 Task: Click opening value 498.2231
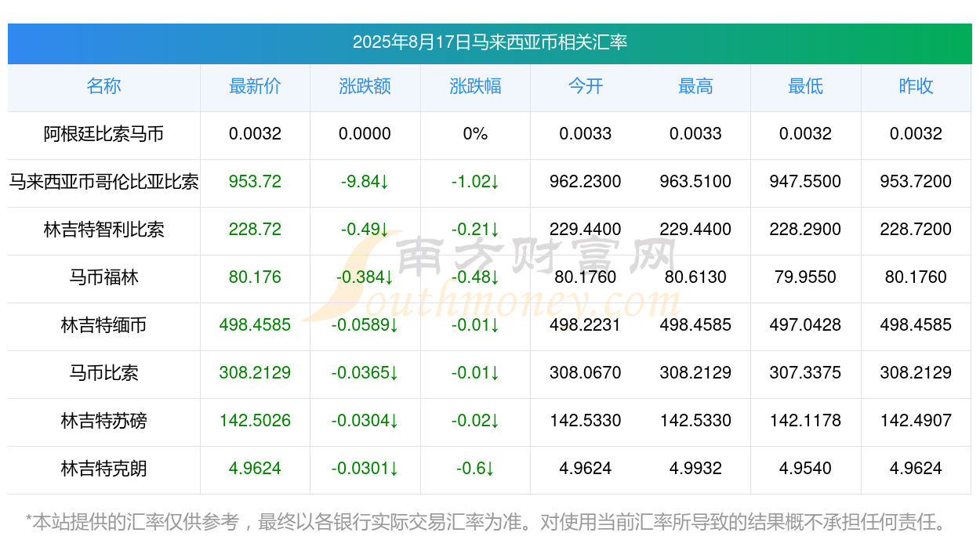click(x=586, y=325)
